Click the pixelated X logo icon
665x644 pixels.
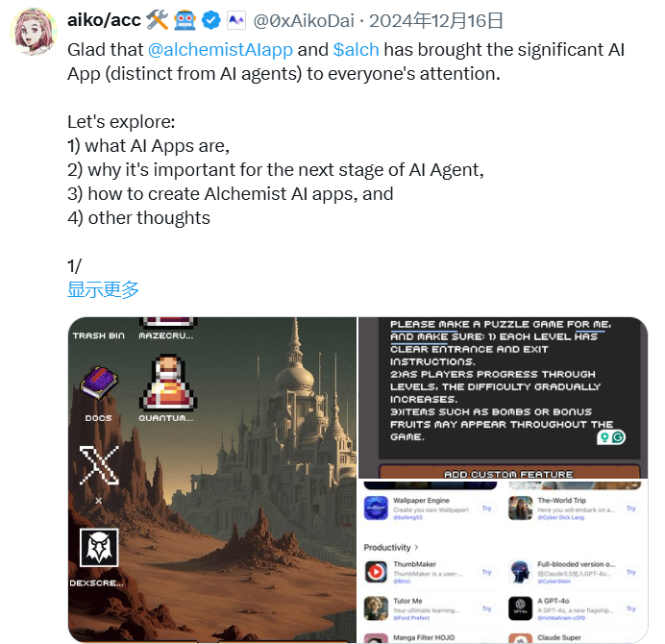[x=99, y=465]
